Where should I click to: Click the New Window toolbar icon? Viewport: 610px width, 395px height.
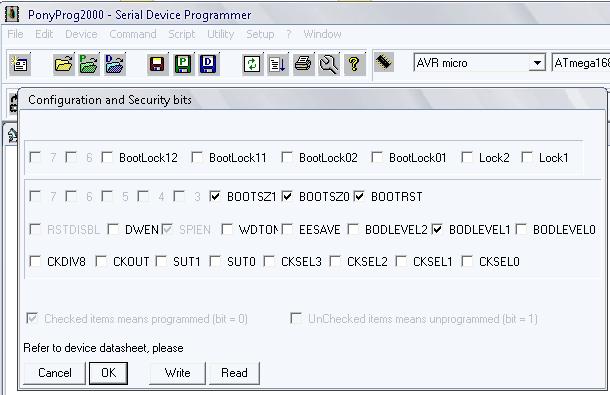[20, 64]
